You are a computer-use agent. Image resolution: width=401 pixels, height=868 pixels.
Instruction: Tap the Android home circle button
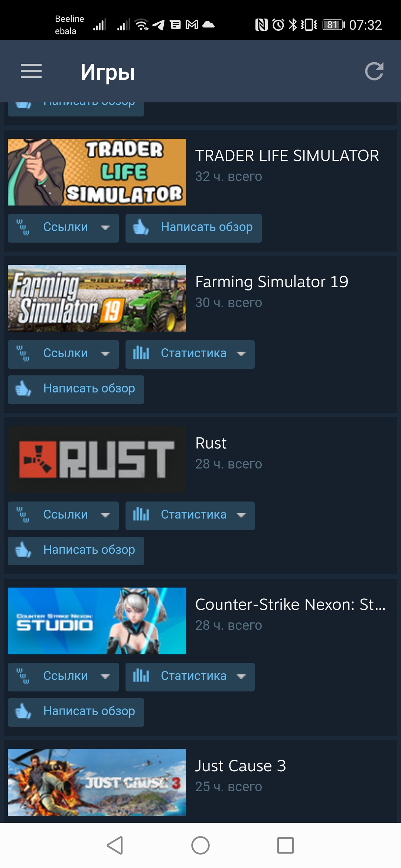click(200, 845)
